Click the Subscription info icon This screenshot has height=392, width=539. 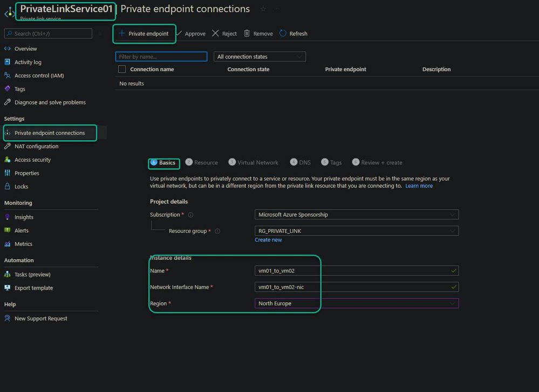(x=190, y=215)
